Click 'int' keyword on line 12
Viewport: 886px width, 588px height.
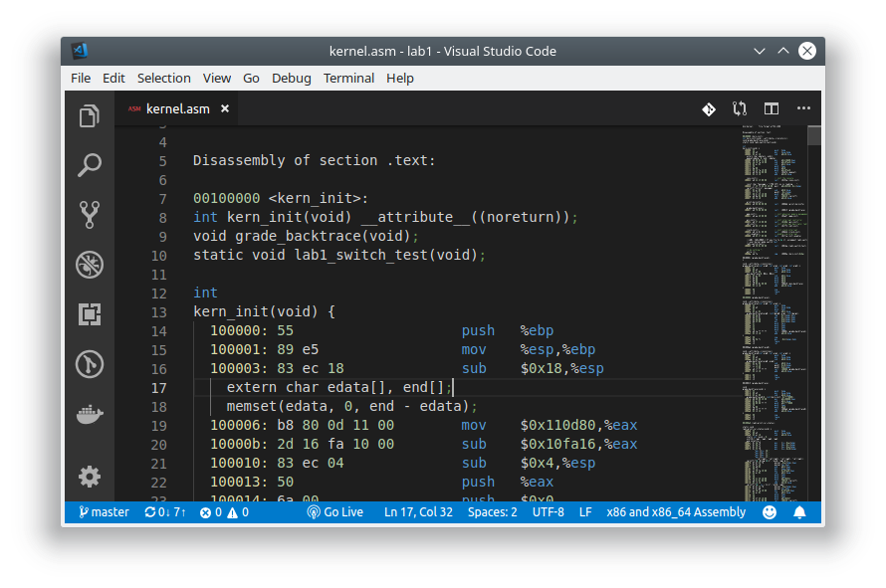tap(205, 293)
